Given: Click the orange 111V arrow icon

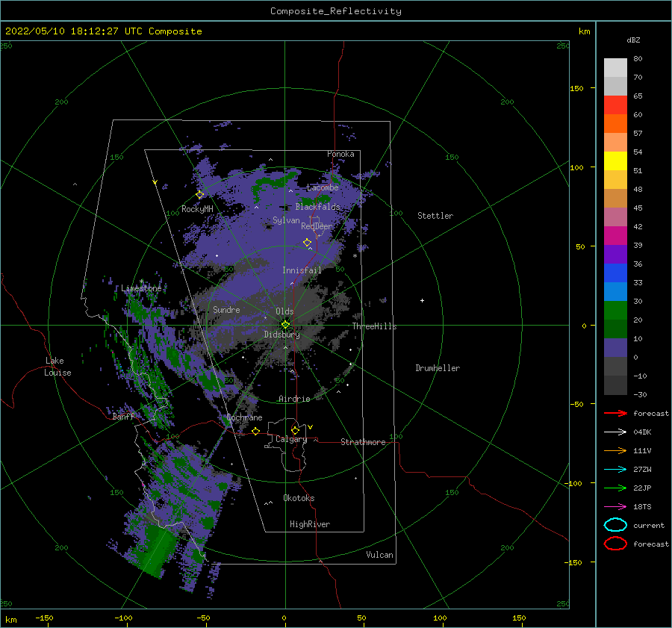Looking at the screenshot, I should (x=615, y=450).
